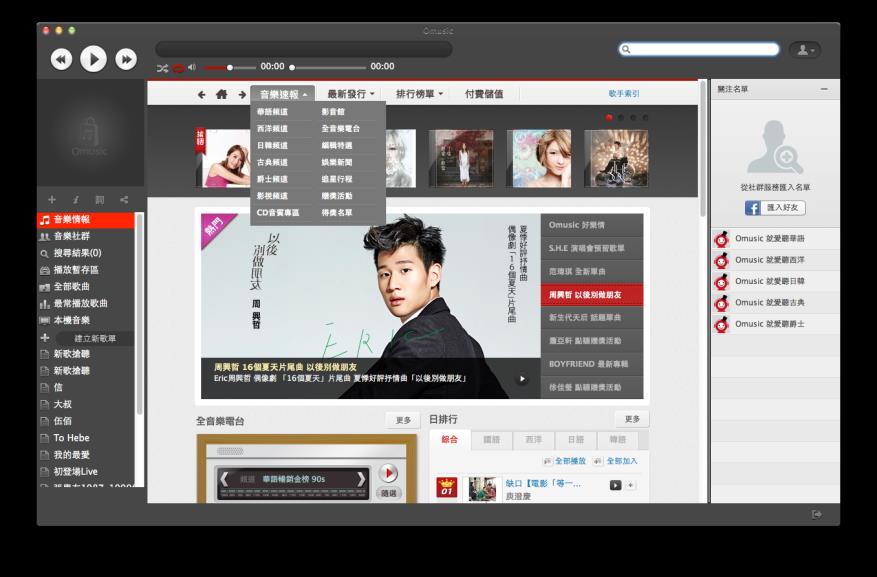The image size is (877, 577).
Task: Open the 付費儲值 menu item
Action: click(484, 94)
